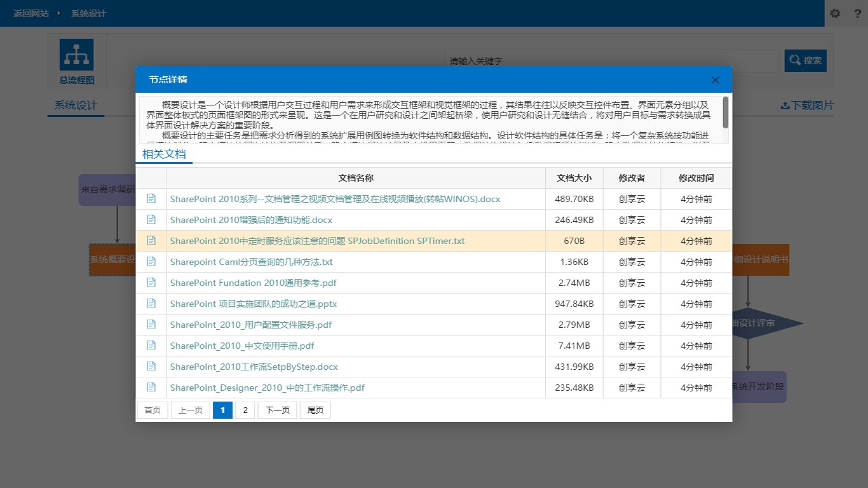Screen dimensions: 868x488
Task: Click the 搜索 search button
Action: (805, 60)
